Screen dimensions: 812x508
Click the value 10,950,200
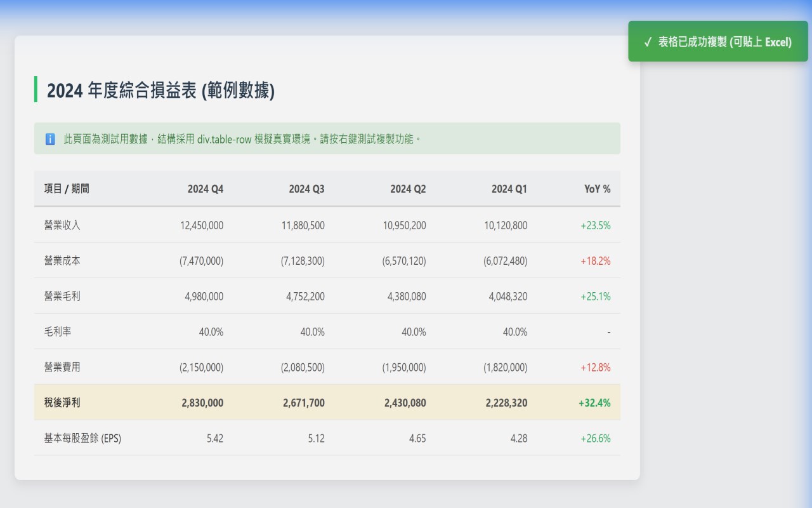[x=405, y=225]
